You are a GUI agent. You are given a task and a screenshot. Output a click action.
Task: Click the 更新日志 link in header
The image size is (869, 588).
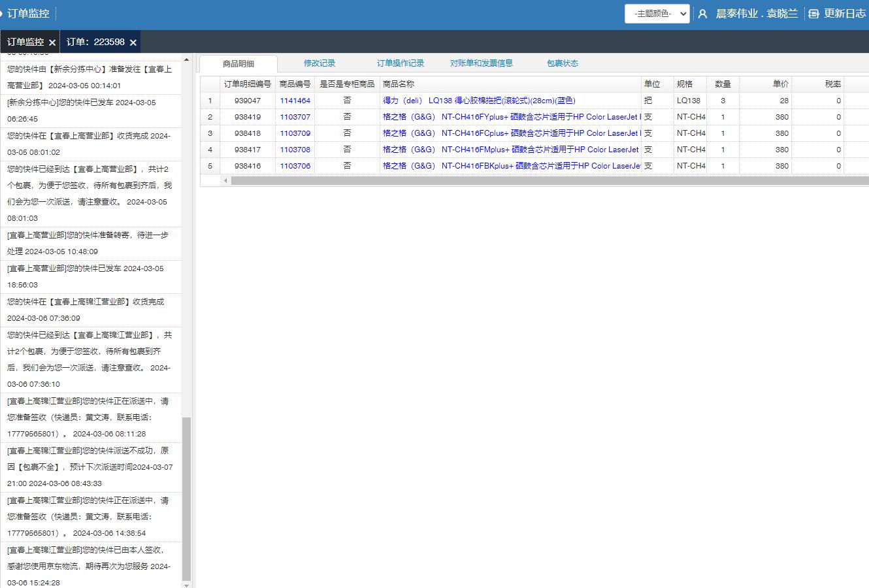pyautogui.click(x=845, y=14)
